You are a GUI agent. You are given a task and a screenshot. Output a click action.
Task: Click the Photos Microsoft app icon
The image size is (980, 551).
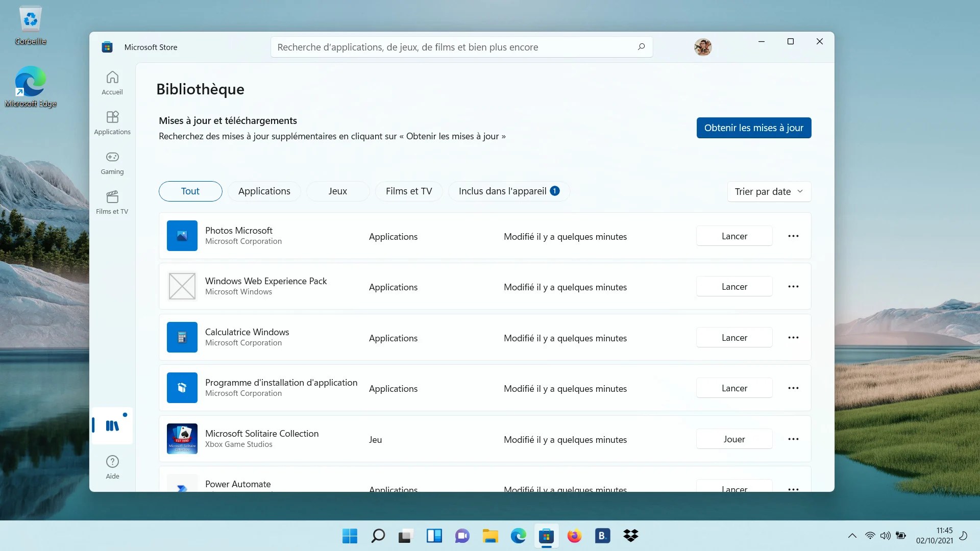click(x=182, y=236)
